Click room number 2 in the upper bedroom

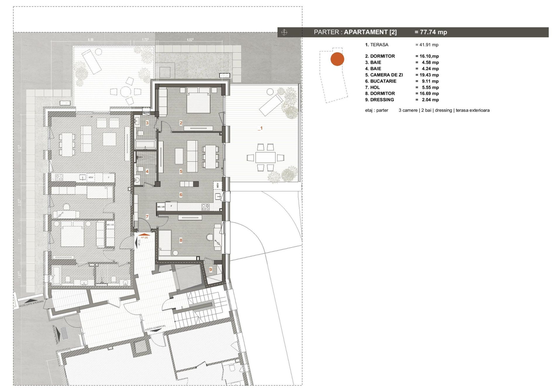(x=181, y=123)
